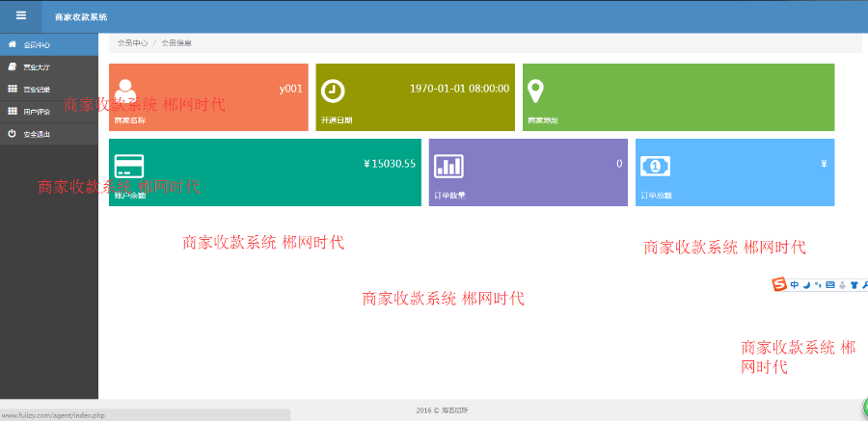868x421 pixels.
Task: Open 会员中心 in the sidebar
Action: (x=49, y=45)
